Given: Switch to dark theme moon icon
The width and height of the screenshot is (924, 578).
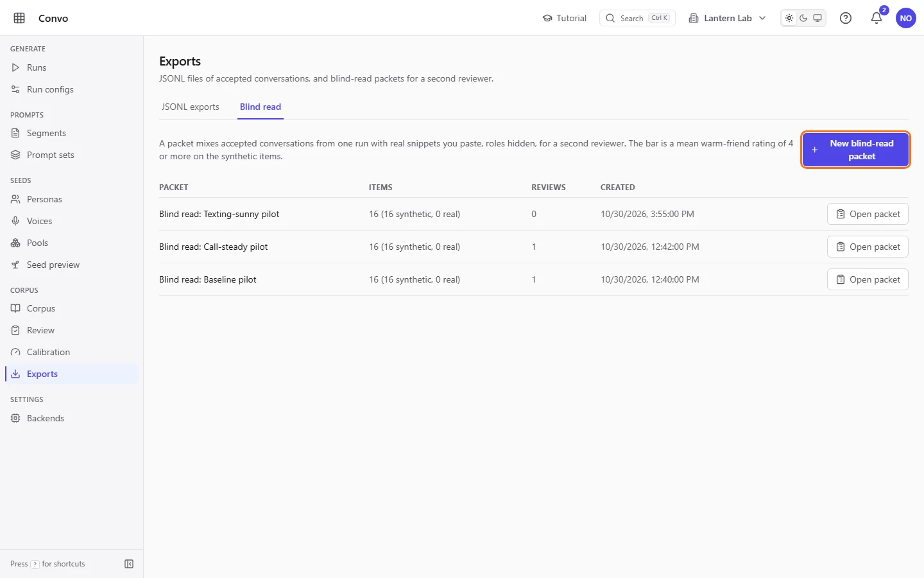Looking at the screenshot, I should (x=803, y=18).
